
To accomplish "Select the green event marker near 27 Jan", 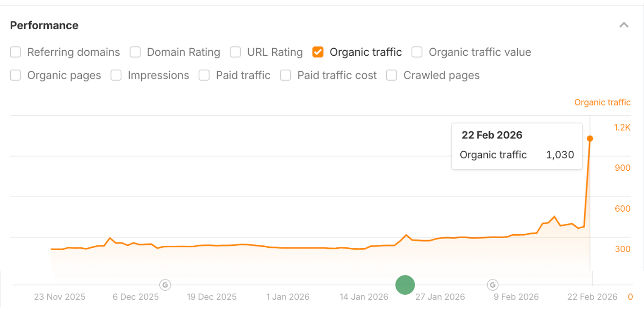I will pyautogui.click(x=405, y=285).
